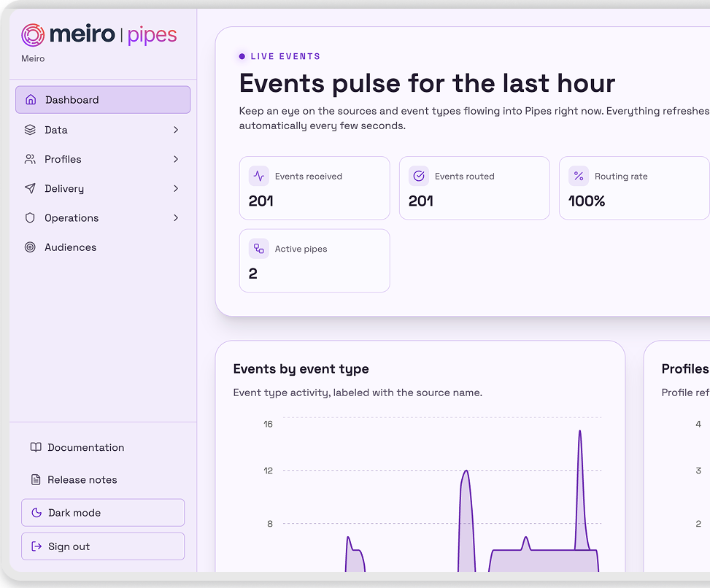Open the Operations menu item
Image resolution: width=710 pixels, height=588 pixels.
pos(103,217)
